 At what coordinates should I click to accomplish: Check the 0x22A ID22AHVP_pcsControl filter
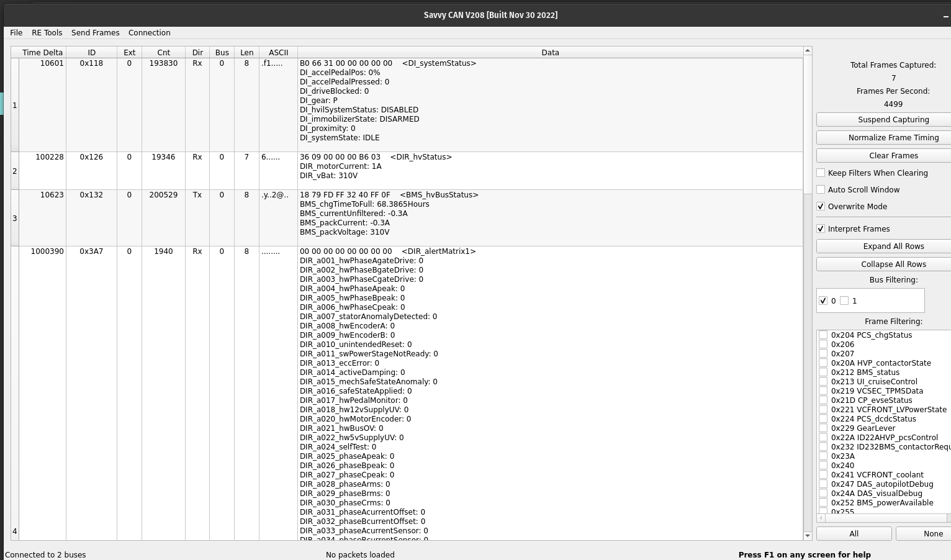pyautogui.click(x=823, y=438)
